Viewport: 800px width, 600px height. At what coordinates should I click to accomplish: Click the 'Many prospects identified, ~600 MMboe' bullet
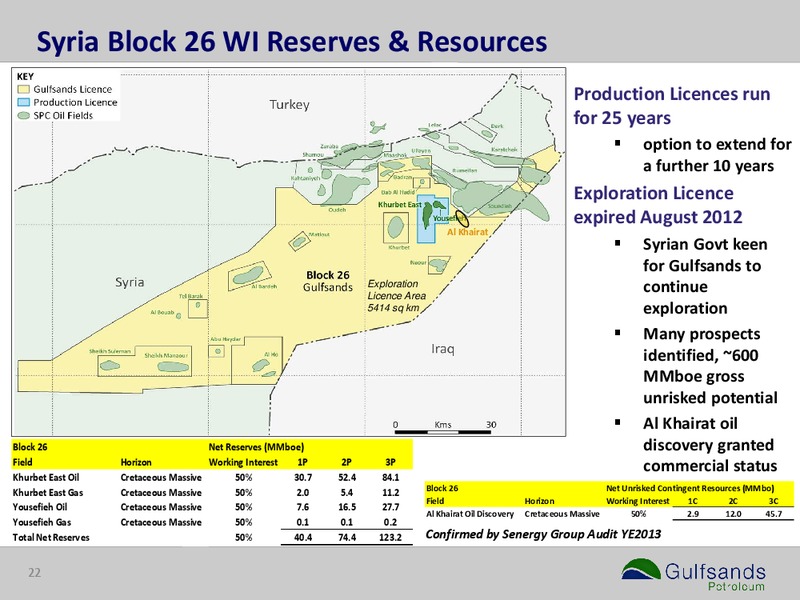coord(710,366)
